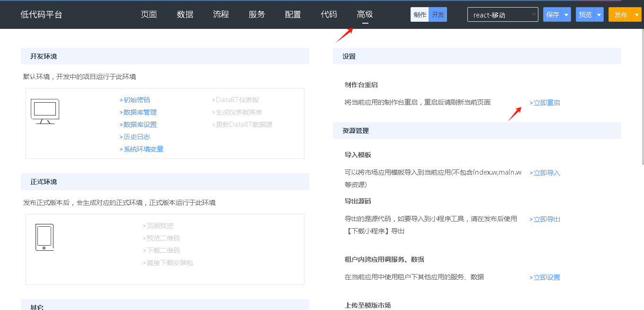644x310 pixels.
Task: Switch to 开发 mode toggle
Action: (x=438, y=15)
